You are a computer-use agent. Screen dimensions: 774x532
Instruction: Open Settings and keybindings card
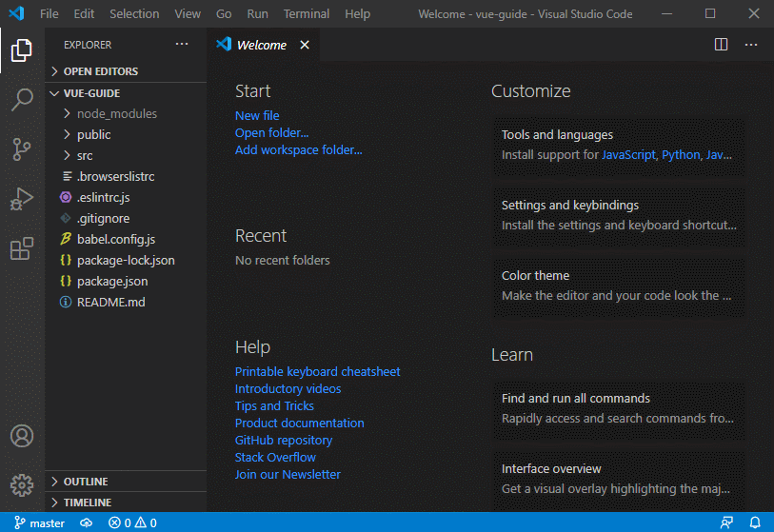(619, 215)
